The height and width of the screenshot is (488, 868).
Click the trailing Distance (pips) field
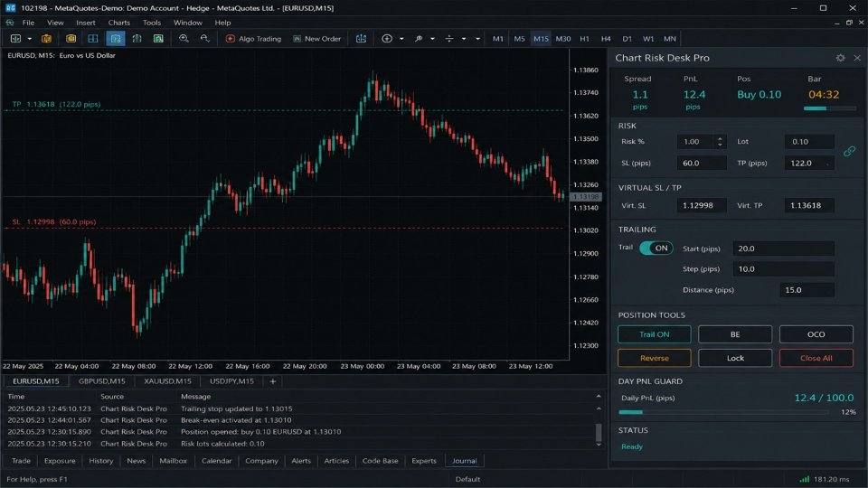click(x=807, y=290)
